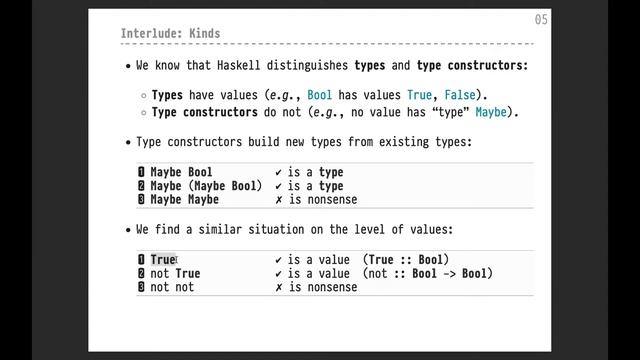The image size is (640, 360).
Task: Click the annotation '(not :: Bool -> Bool)'
Action: [427, 273]
